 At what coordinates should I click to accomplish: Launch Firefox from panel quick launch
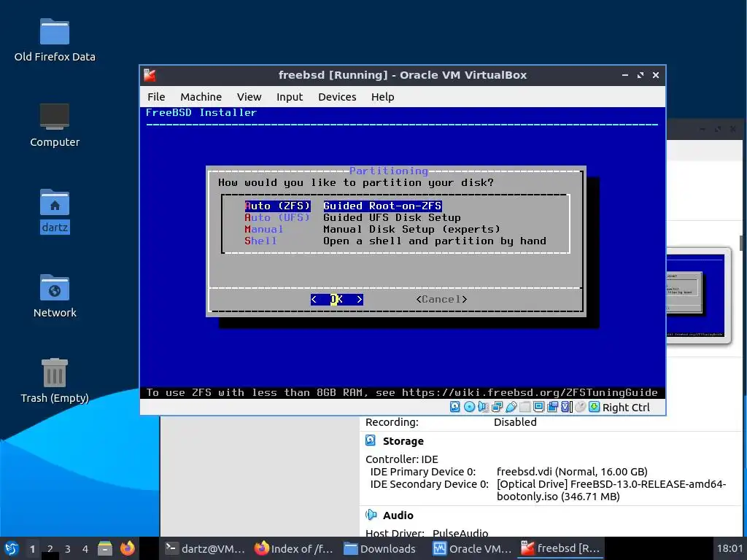pyautogui.click(x=127, y=548)
